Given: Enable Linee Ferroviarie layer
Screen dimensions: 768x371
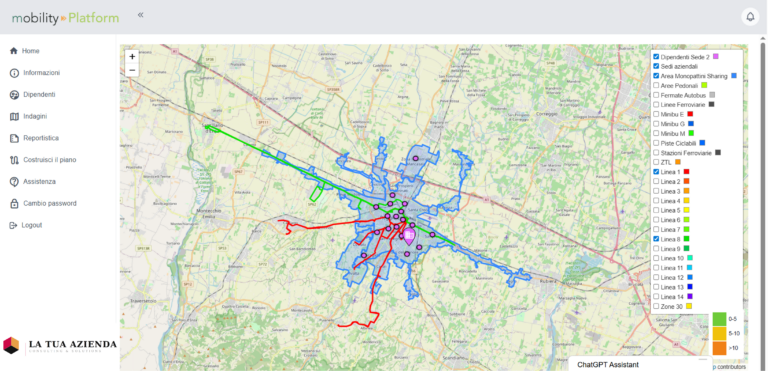Looking at the screenshot, I should [x=656, y=104].
